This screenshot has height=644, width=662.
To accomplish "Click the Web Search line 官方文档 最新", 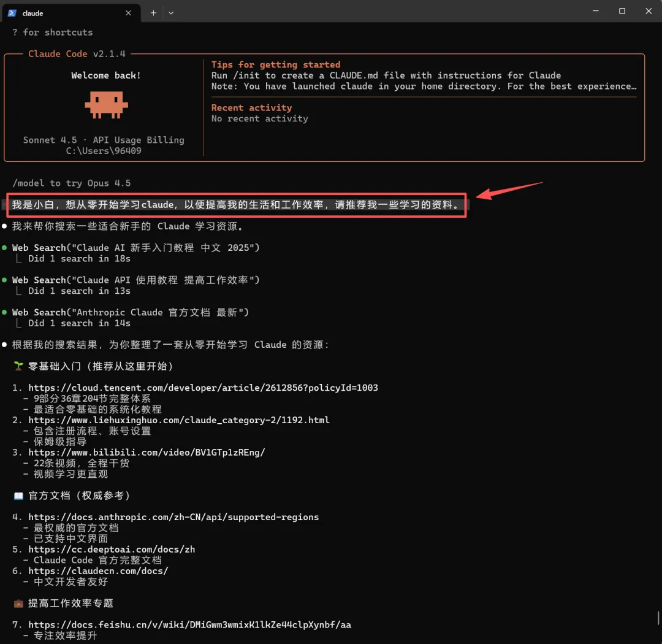I will (130, 312).
